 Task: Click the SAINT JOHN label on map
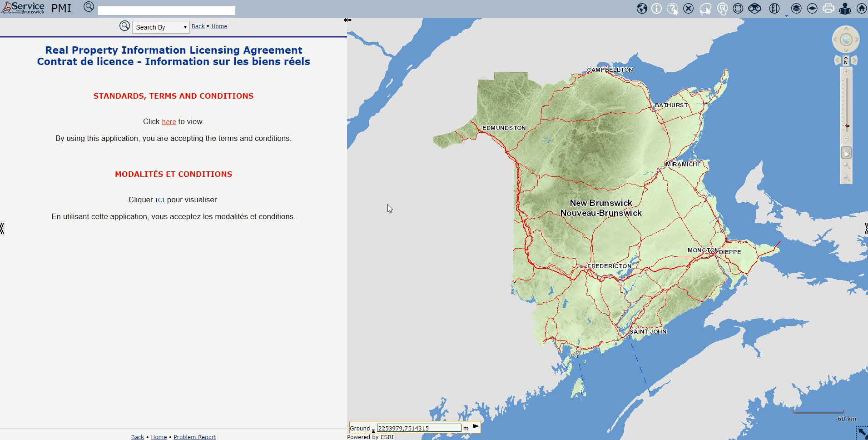point(648,332)
